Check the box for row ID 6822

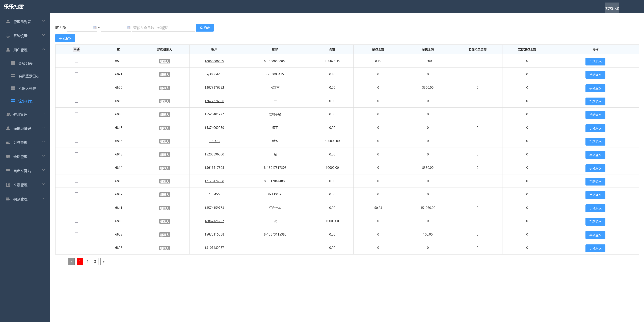pos(76,61)
